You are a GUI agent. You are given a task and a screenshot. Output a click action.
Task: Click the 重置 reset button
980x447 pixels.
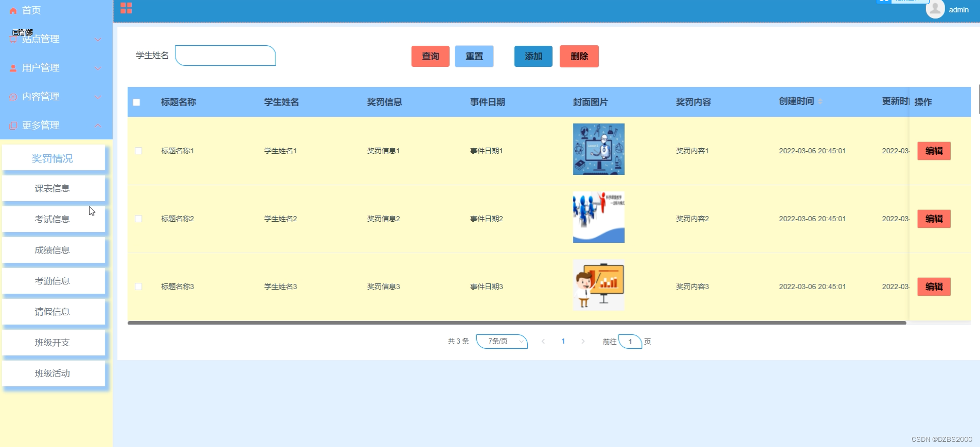point(474,57)
